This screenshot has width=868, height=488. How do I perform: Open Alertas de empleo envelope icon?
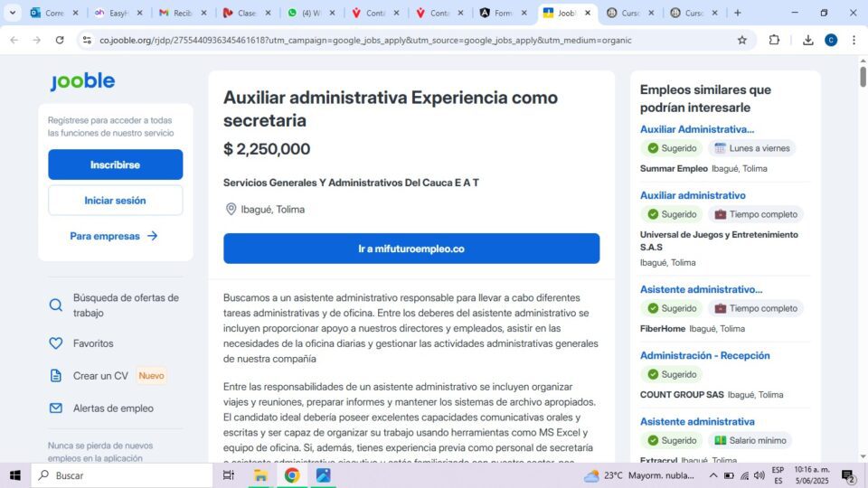56,408
